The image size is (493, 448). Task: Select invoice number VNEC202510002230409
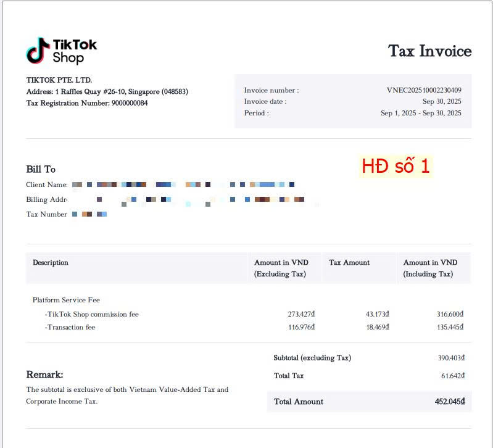424,90
